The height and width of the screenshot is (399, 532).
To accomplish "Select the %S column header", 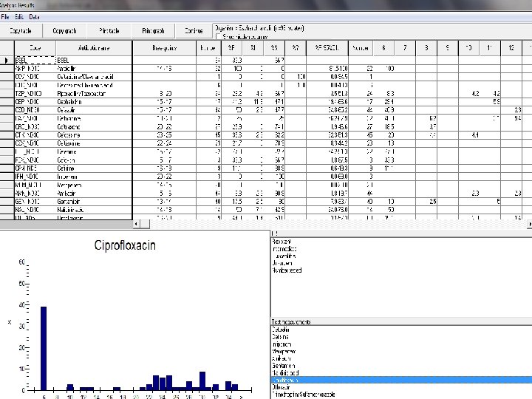I will pos(274,48).
